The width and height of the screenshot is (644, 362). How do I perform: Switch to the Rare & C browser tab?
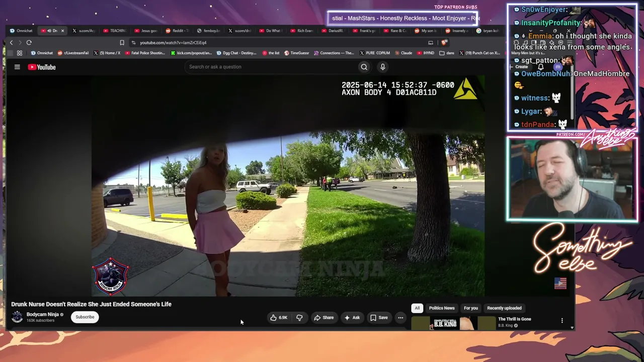[x=395, y=31]
